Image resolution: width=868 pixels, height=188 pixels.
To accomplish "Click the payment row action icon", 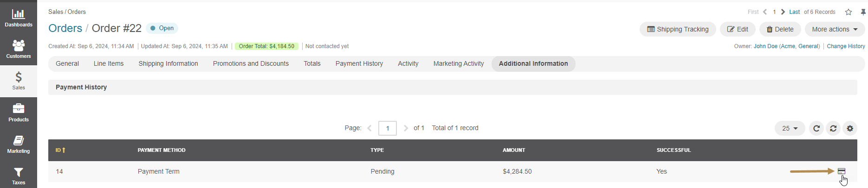I will [842, 171].
